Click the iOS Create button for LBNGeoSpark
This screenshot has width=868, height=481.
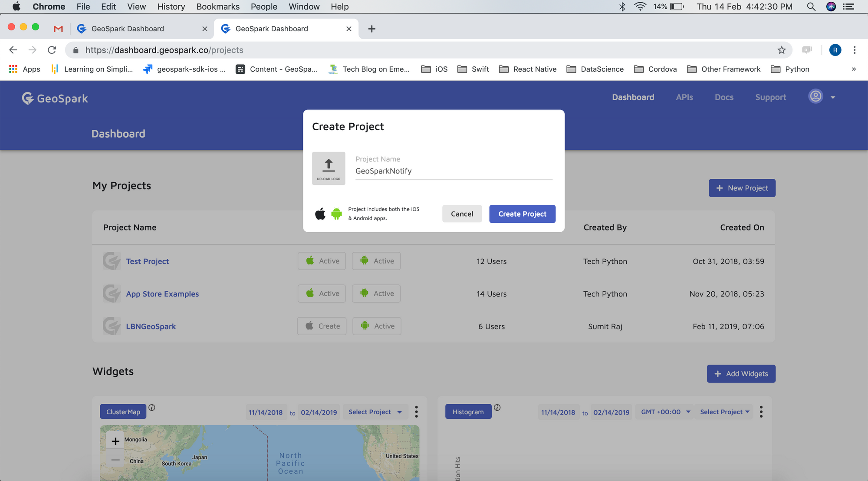[x=322, y=326]
